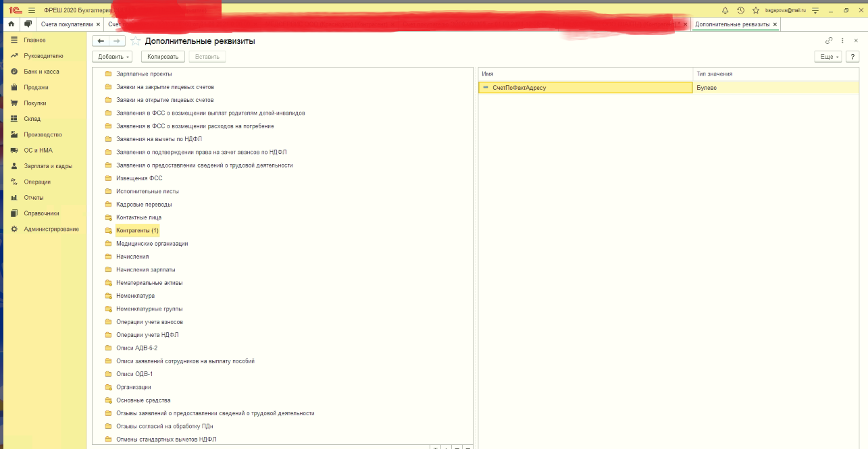Click the notifications bell icon

(x=725, y=10)
